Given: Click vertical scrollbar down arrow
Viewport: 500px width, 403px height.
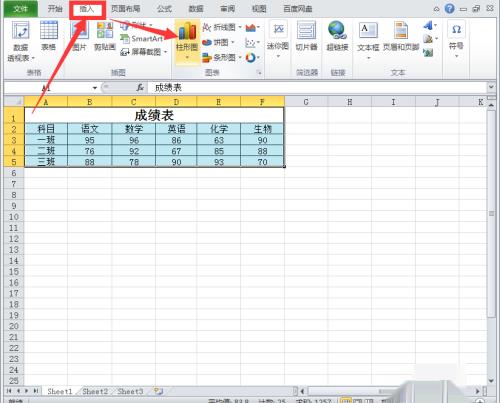Looking at the screenshot, I should (491, 380).
